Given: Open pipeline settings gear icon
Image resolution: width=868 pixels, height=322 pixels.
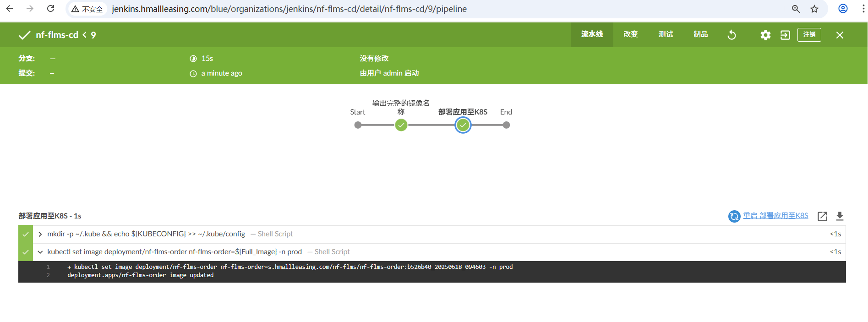Looking at the screenshot, I should click(765, 35).
